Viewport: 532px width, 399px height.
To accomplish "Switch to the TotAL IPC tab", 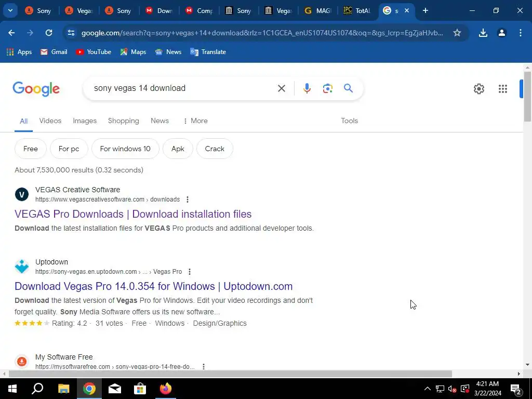I will [x=357, y=10].
